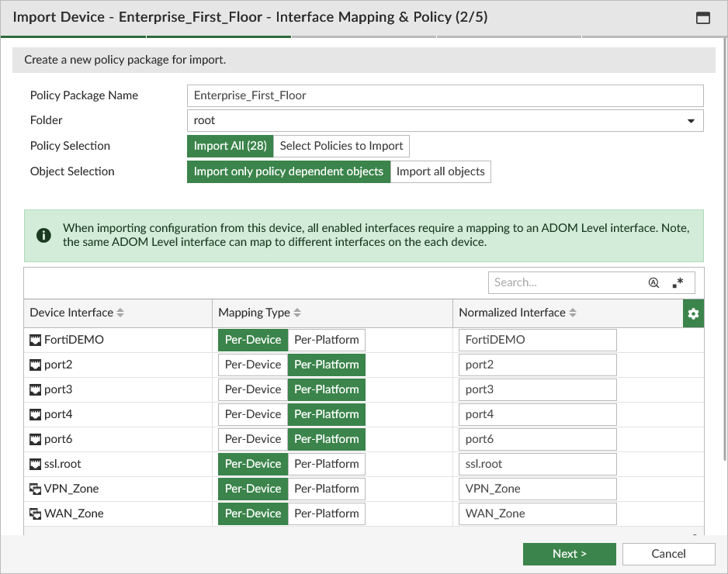Open the Folder dropdown showing root

tap(445, 121)
